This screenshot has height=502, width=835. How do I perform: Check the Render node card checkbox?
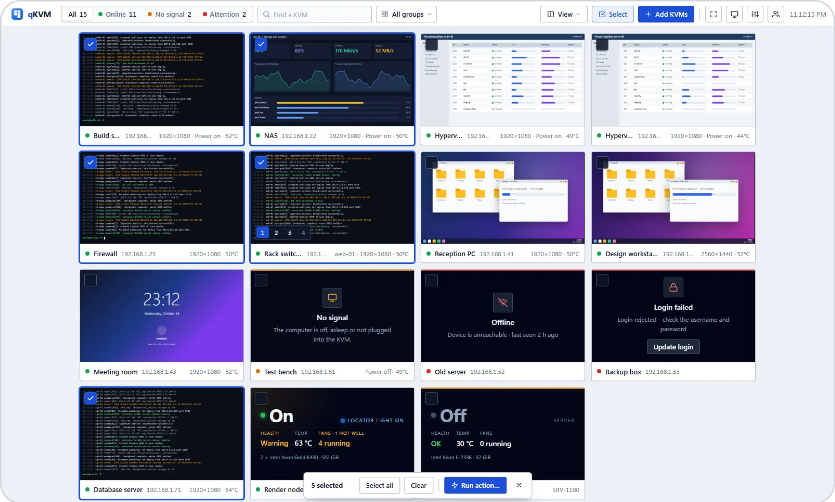click(x=261, y=398)
